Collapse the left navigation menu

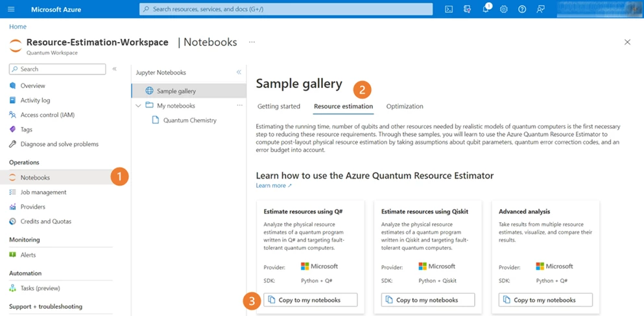115,69
